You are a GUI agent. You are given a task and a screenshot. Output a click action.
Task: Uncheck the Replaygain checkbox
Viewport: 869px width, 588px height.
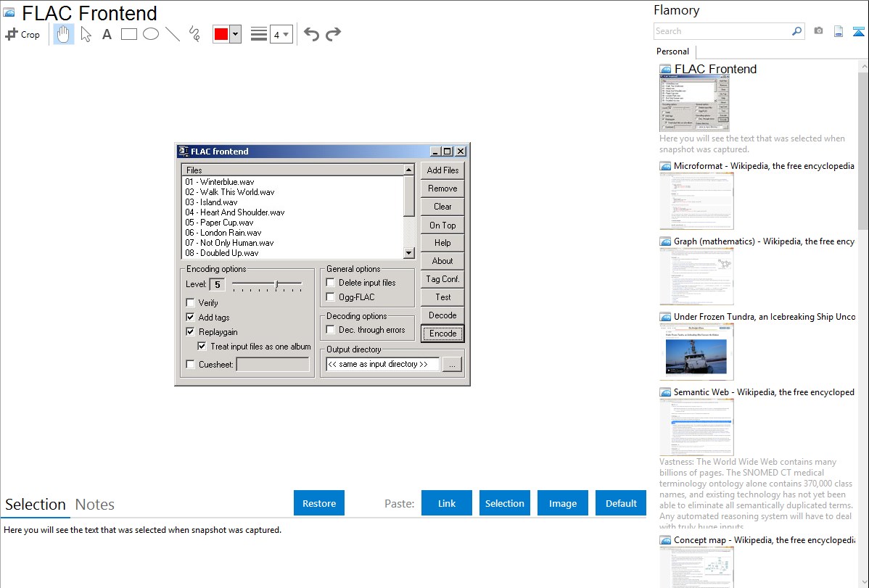coord(190,331)
